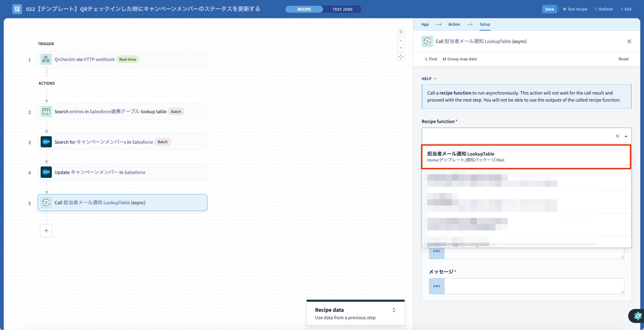Reset the step setup fields
This screenshot has height=330, width=644.
click(623, 59)
